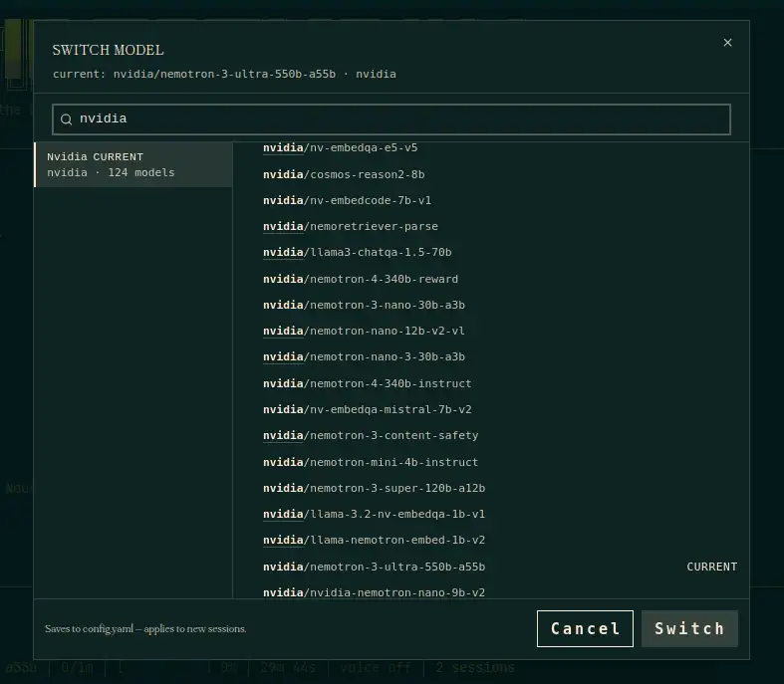The width and height of the screenshot is (784, 684).
Task: Pick nvidia/nemotron-3-nano-30b-a3b model
Action: click(x=492, y=305)
